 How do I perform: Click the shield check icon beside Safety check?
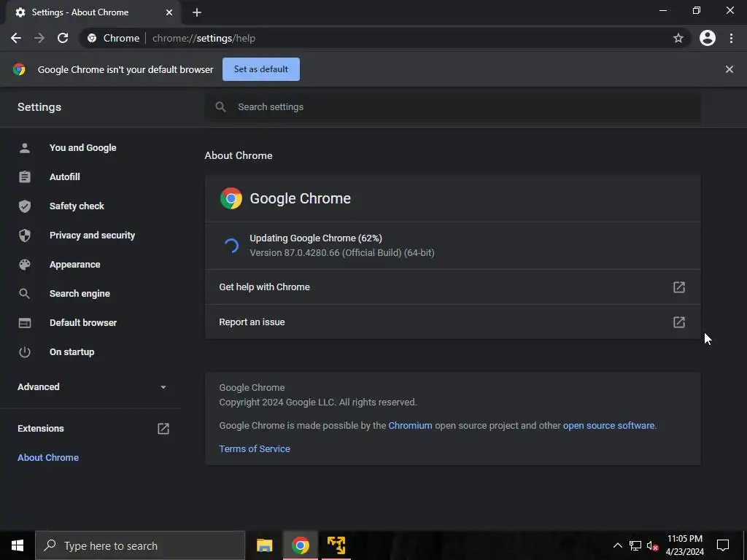25,206
